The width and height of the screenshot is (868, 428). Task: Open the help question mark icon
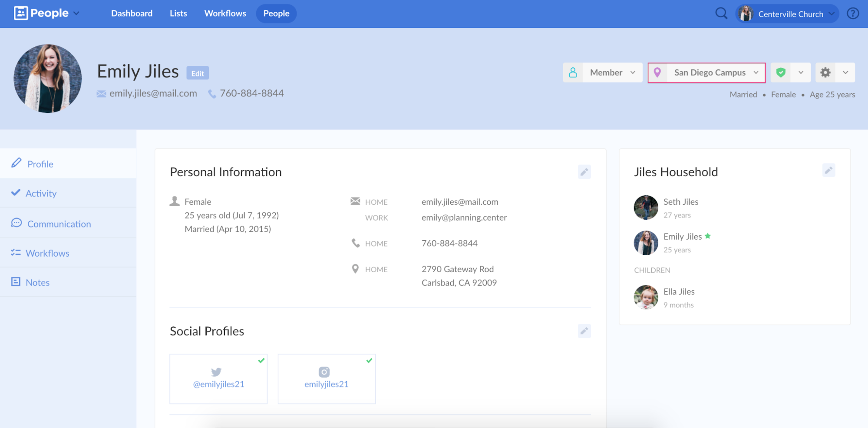pos(853,13)
